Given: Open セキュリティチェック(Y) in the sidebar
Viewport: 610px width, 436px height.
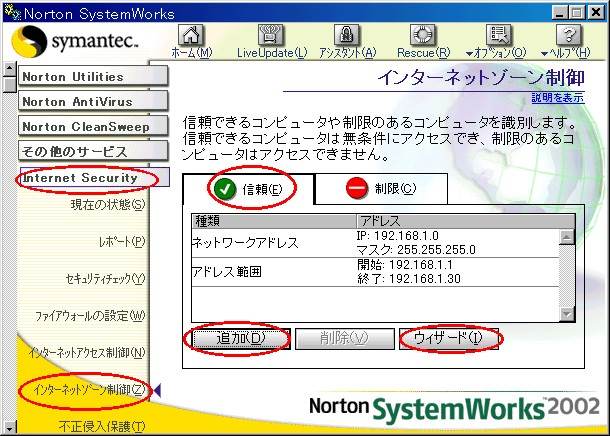Looking at the screenshot, I should [x=105, y=278].
